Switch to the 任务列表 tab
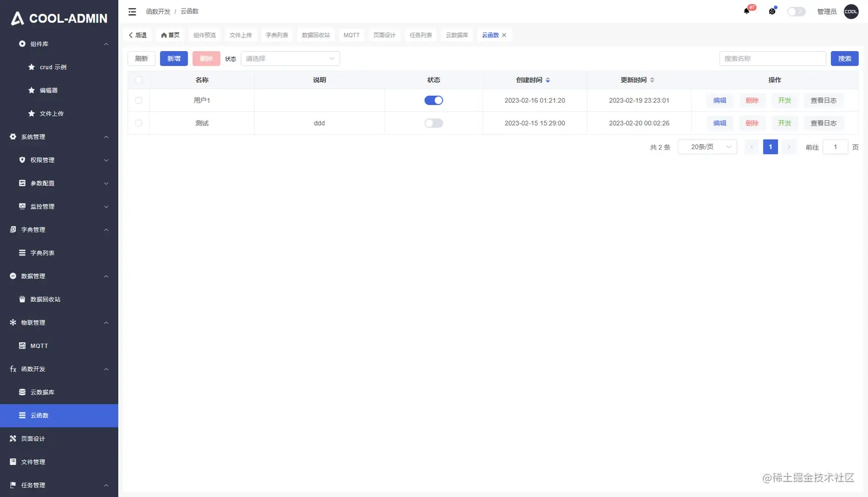This screenshot has width=868, height=497. 421,35
